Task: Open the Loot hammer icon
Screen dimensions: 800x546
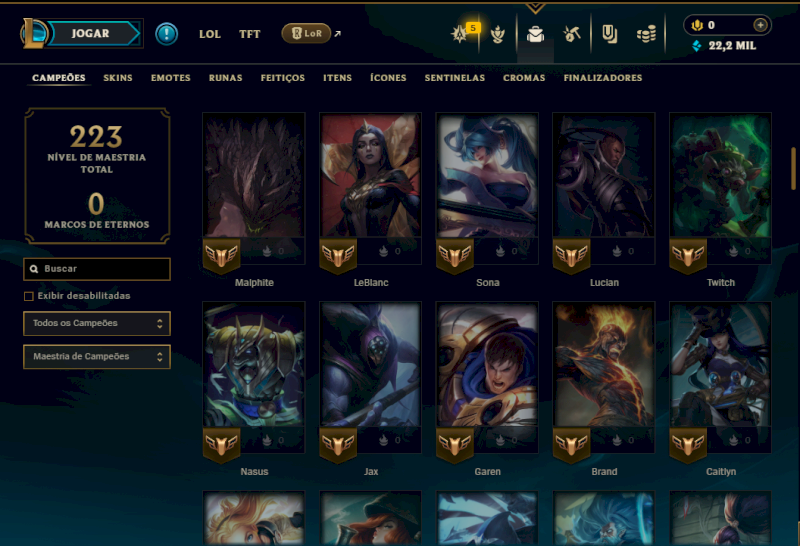Action: [571, 34]
